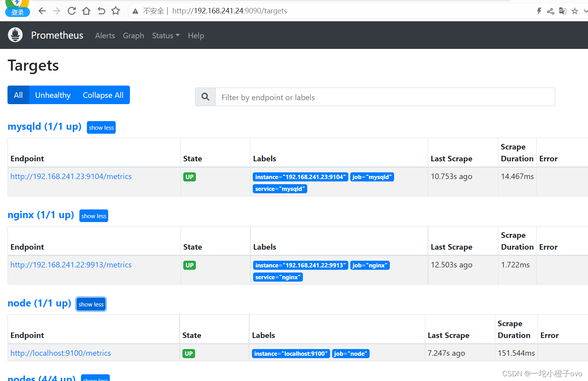Expand the chevron at the toolbar's right edge

pyautogui.click(x=586, y=11)
